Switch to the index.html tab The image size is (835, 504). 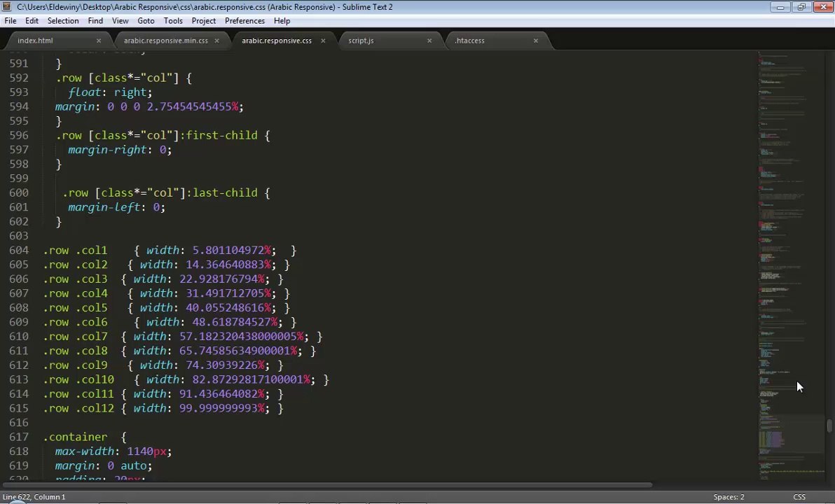coord(35,41)
